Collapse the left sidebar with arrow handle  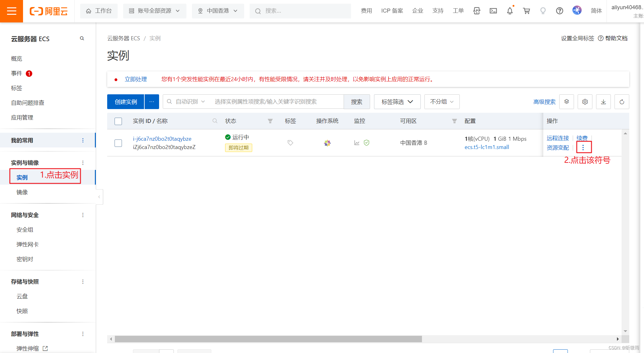tap(99, 197)
